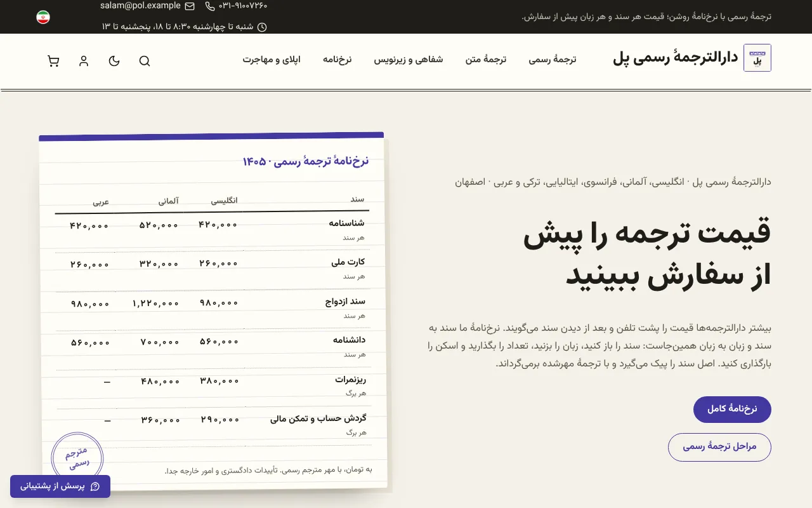Click the به تومان footnote in price card
The image size is (812, 508).
point(268,471)
